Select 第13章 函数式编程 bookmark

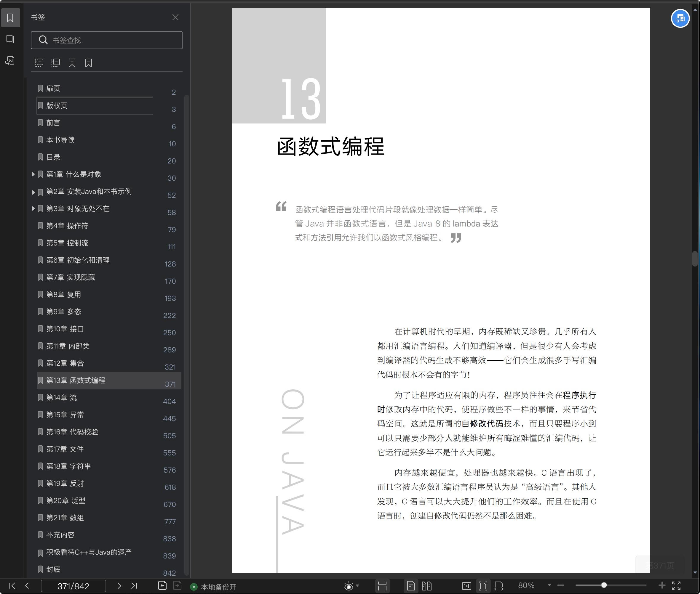(108, 381)
